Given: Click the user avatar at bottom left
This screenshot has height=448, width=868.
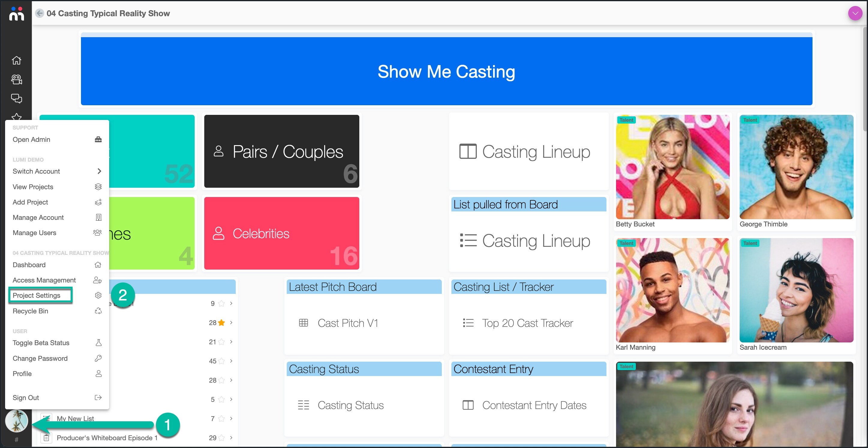Looking at the screenshot, I should tap(16, 421).
